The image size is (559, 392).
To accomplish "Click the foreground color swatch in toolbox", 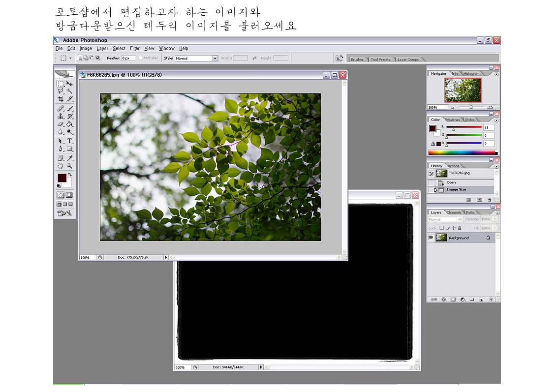I will (62, 178).
